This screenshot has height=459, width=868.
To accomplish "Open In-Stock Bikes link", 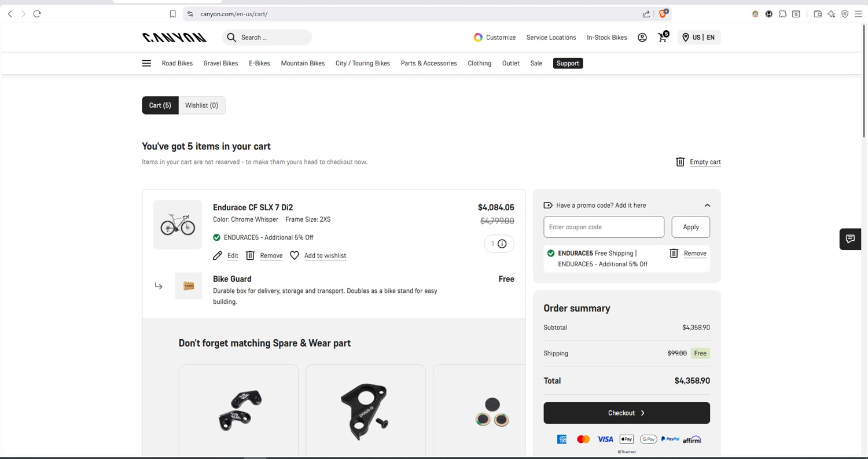I will click(x=606, y=38).
